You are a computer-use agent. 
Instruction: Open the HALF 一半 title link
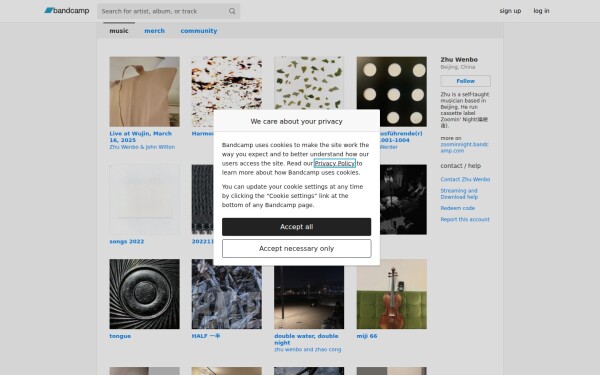[x=206, y=336]
